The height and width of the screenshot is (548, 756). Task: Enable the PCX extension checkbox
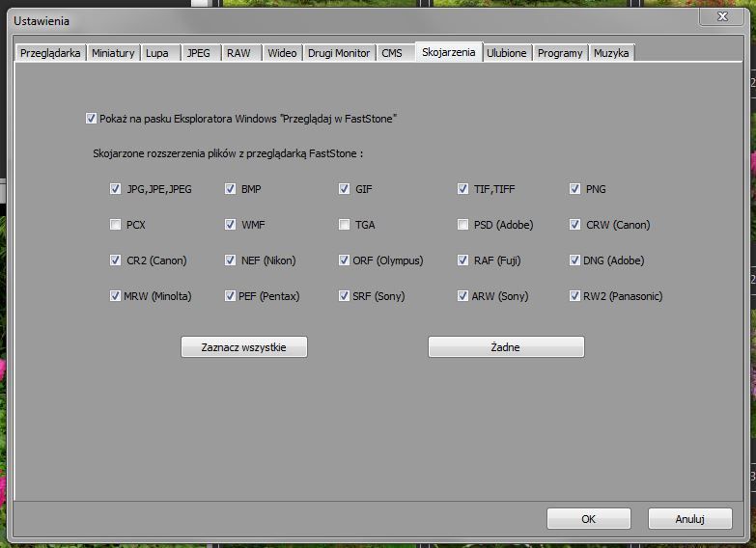[116, 225]
